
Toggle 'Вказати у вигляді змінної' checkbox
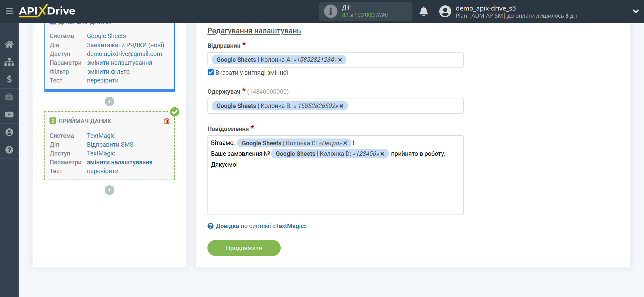211,72
